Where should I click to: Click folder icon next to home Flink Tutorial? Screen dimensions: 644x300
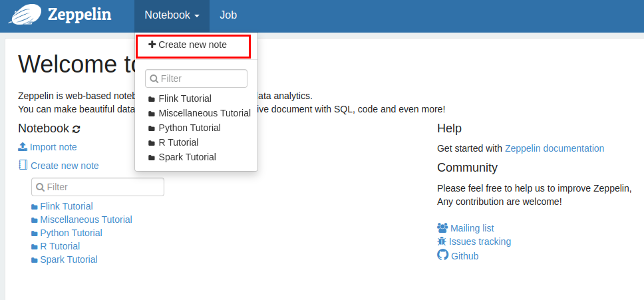(35, 206)
